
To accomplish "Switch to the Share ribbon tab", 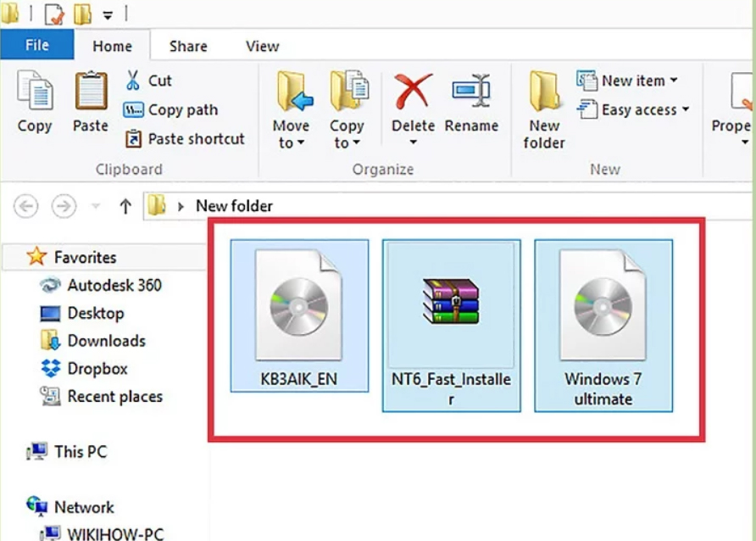I will pos(187,46).
